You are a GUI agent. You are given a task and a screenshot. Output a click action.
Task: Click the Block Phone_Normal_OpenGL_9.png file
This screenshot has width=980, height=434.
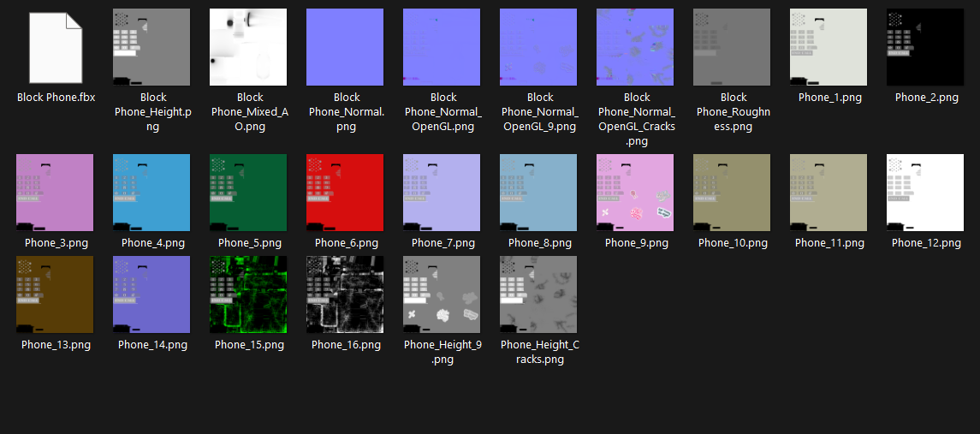tap(538, 47)
